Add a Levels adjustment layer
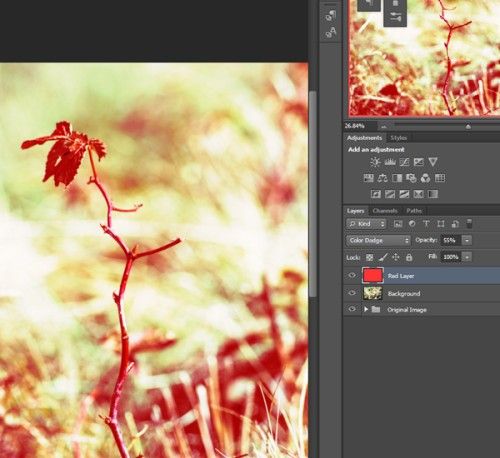 pos(390,162)
